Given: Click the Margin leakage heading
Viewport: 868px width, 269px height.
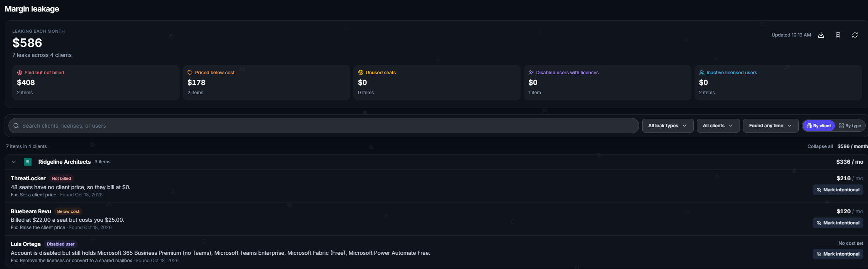Looking at the screenshot, I should (x=32, y=9).
